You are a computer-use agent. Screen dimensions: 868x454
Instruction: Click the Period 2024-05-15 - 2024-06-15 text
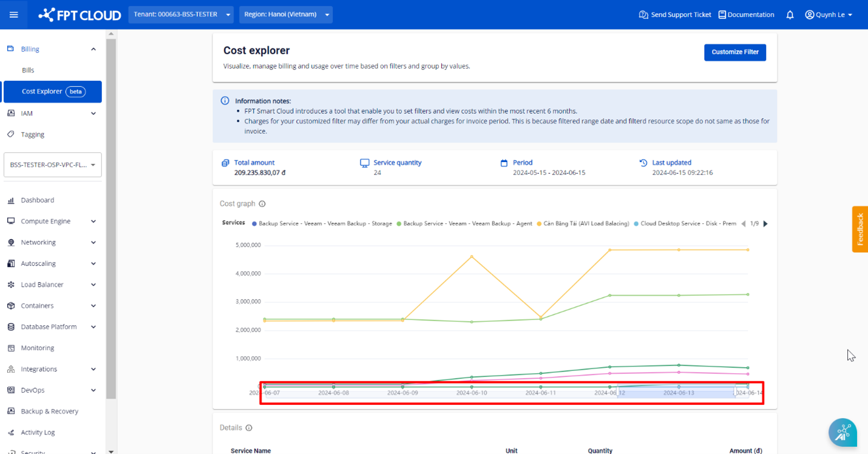pyautogui.click(x=549, y=173)
